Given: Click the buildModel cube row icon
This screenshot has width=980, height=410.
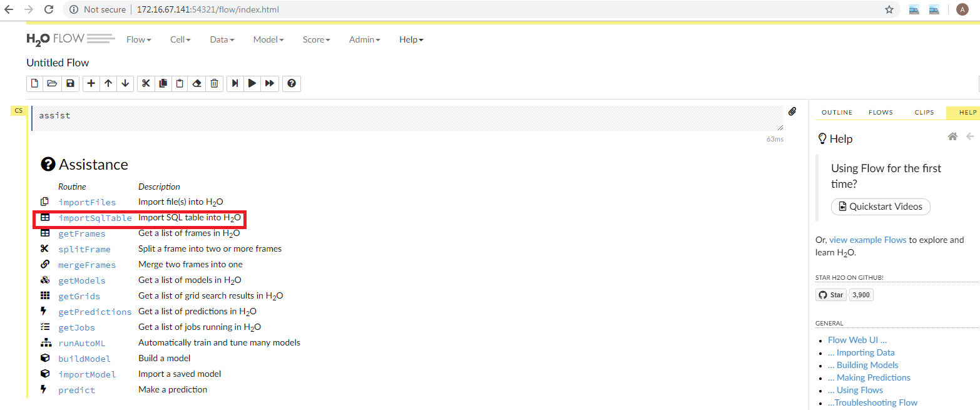Looking at the screenshot, I should click(44, 358).
